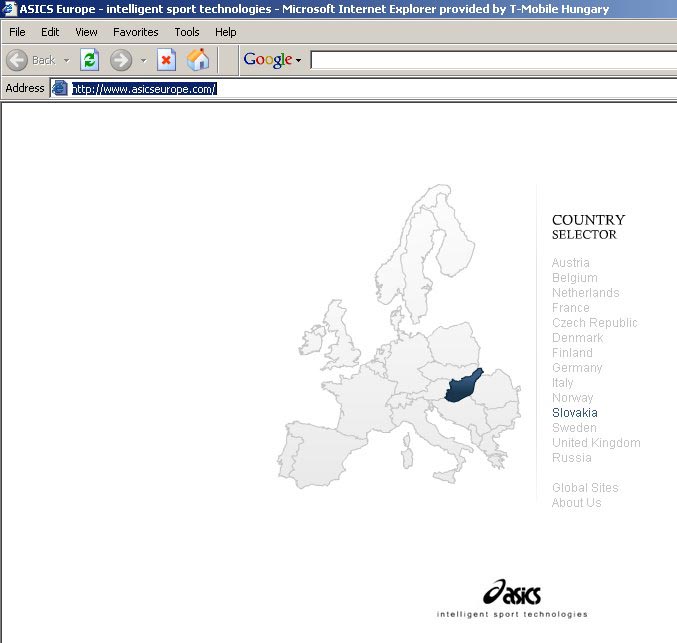Open the Help menu

pos(226,32)
